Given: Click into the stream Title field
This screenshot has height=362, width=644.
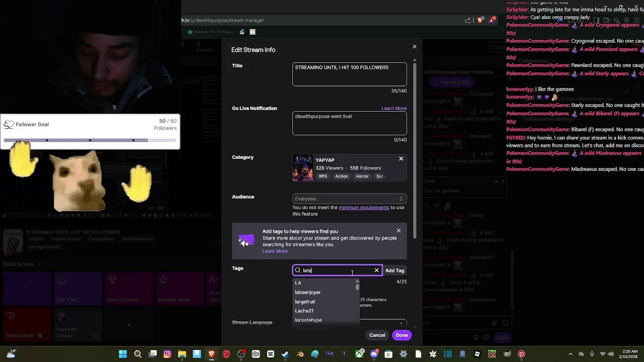Looking at the screenshot, I should 350,74.
